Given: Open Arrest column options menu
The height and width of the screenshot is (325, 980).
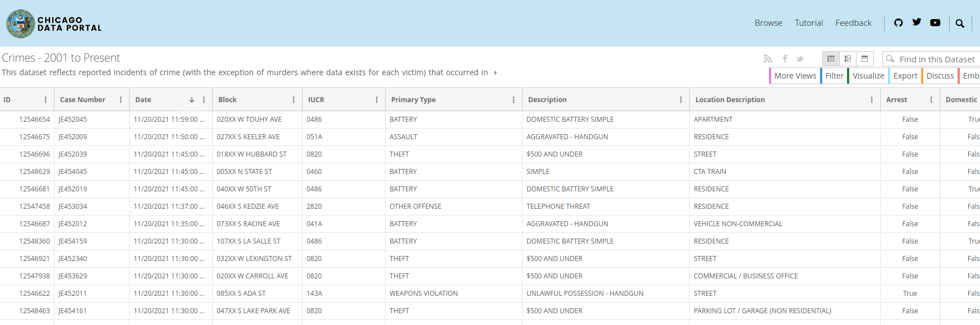Looking at the screenshot, I should (931, 100).
